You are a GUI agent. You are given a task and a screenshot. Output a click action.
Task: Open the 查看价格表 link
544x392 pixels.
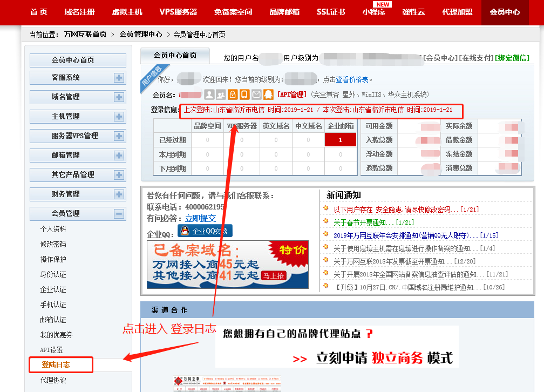352,79
